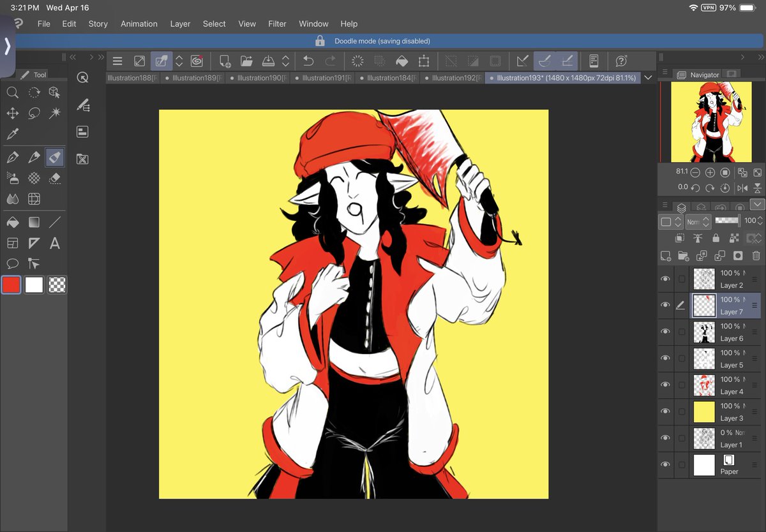The width and height of the screenshot is (766, 532).
Task: Select the Eraser tool
Action: click(55, 178)
